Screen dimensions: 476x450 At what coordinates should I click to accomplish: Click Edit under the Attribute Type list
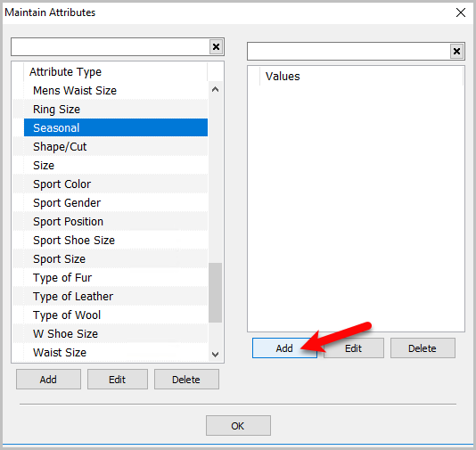(118, 380)
